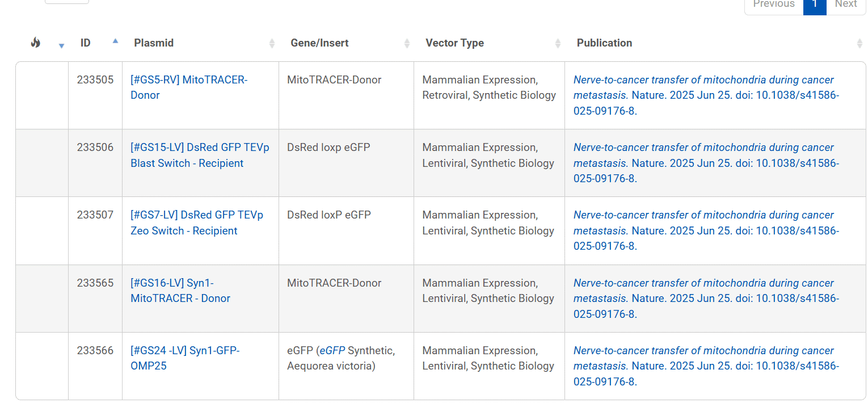
Task: Go to the Previous page
Action: [x=774, y=5]
